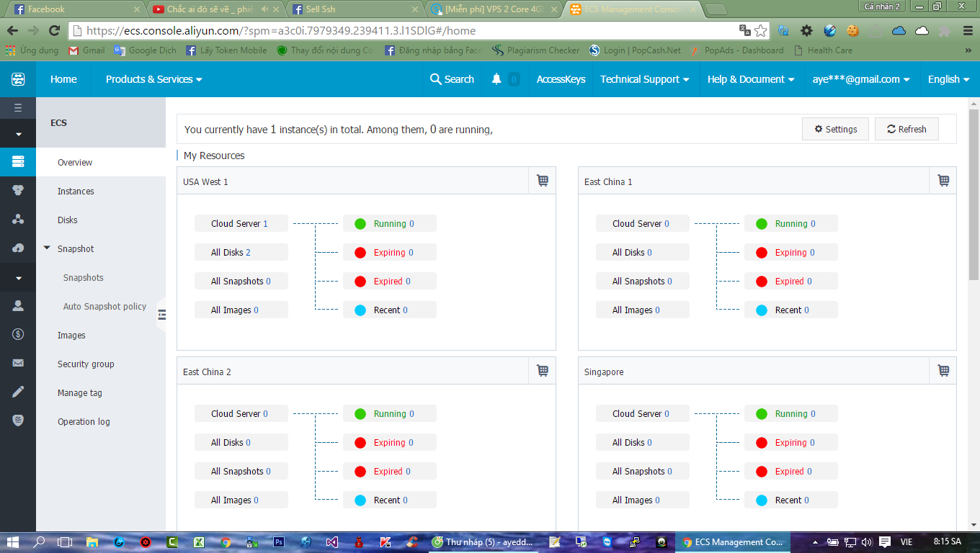
Task: Open the Photoshop icon in the taskbar
Action: pyautogui.click(x=278, y=541)
